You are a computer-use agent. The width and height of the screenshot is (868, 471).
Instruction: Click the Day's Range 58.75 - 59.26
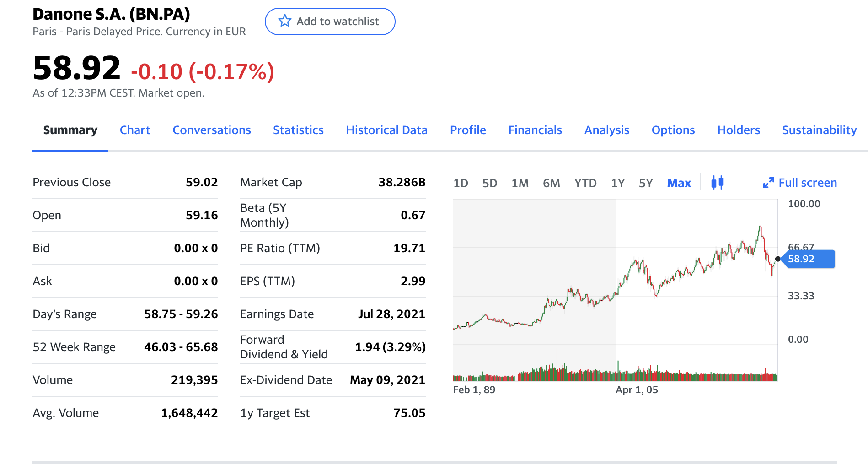(x=181, y=314)
